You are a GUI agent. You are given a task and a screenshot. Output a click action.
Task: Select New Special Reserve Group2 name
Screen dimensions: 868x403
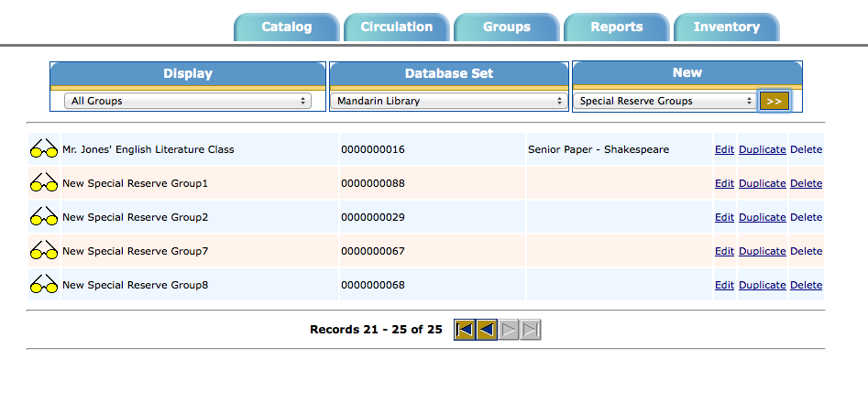(x=135, y=217)
